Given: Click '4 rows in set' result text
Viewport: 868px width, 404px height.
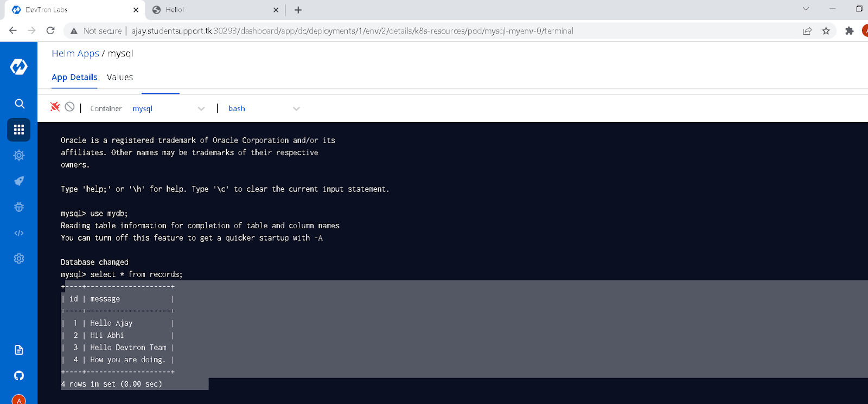Looking at the screenshot, I should (x=112, y=384).
